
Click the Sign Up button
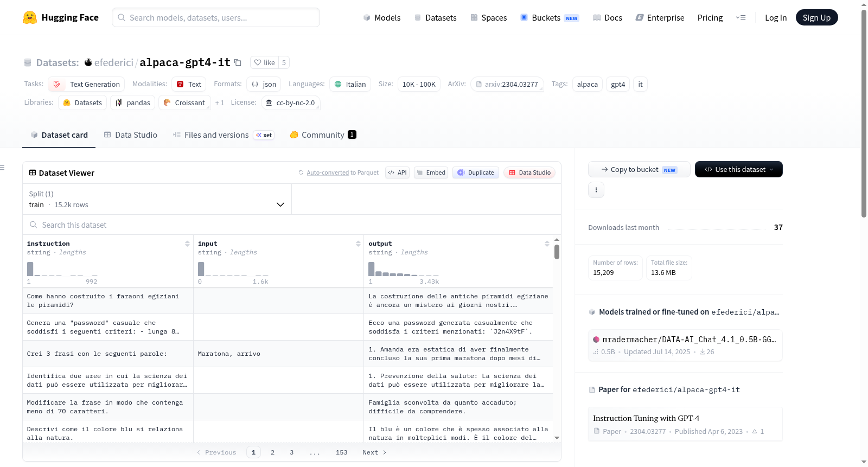pos(816,17)
